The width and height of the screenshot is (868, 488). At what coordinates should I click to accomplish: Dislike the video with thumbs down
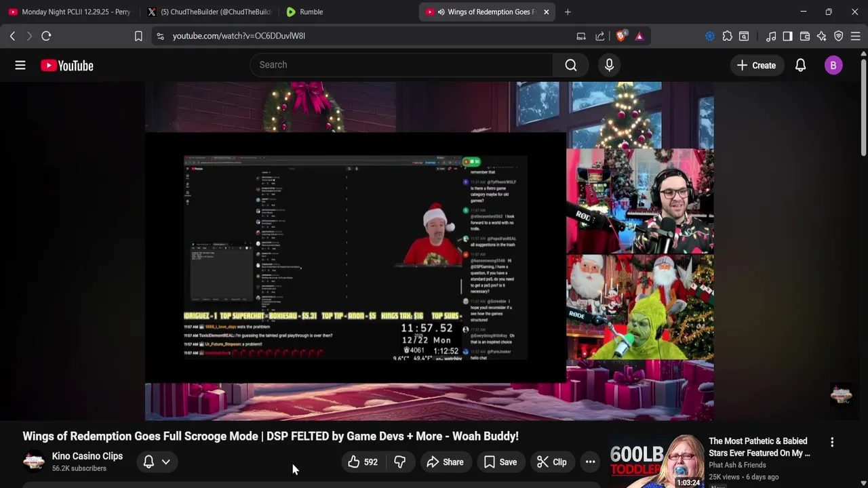pos(399,462)
